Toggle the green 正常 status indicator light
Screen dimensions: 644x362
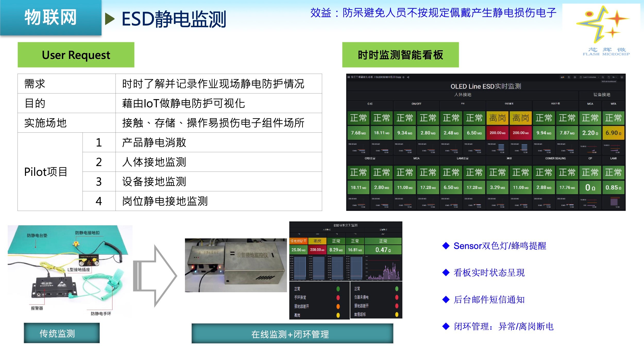[x=338, y=289]
